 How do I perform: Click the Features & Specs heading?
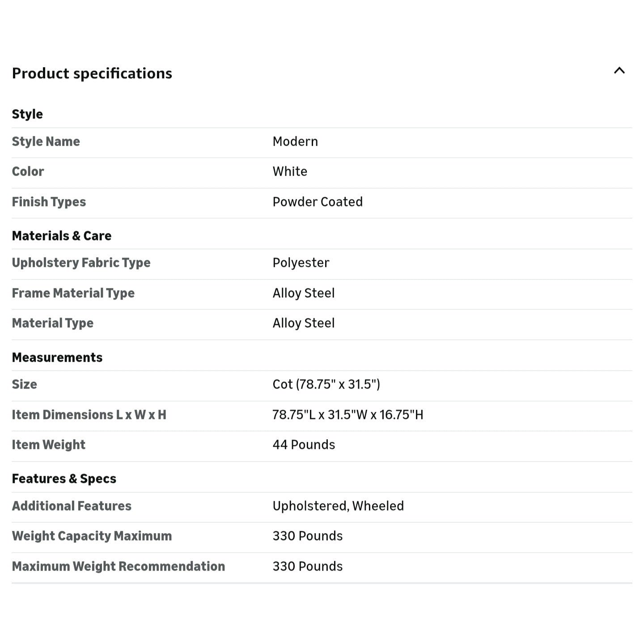[x=64, y=479]
